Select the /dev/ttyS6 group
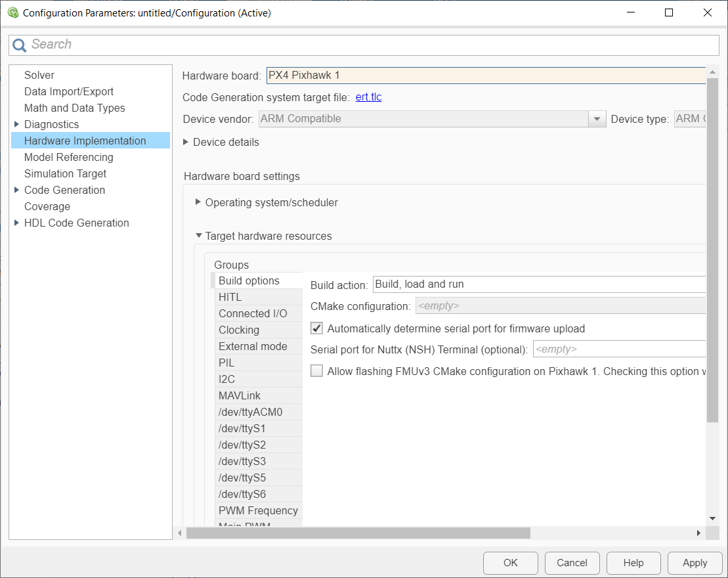 [x=259, y=494]
